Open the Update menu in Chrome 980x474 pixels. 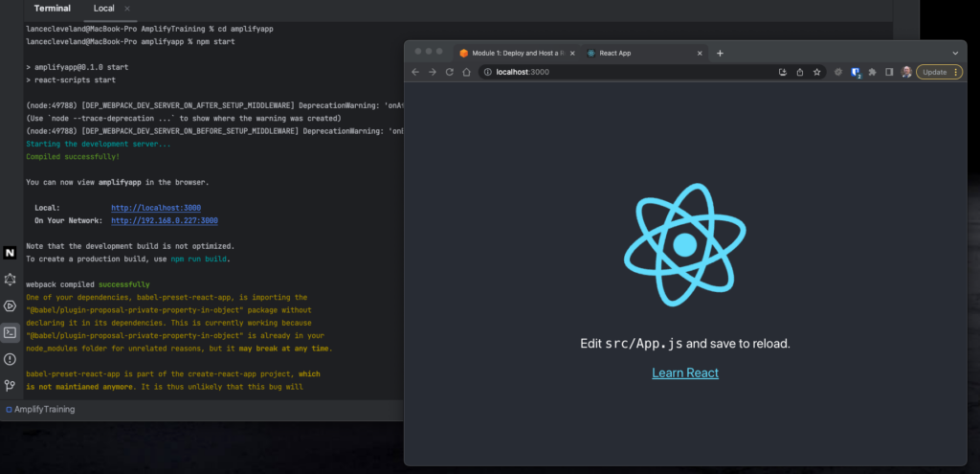click(939, 72)
